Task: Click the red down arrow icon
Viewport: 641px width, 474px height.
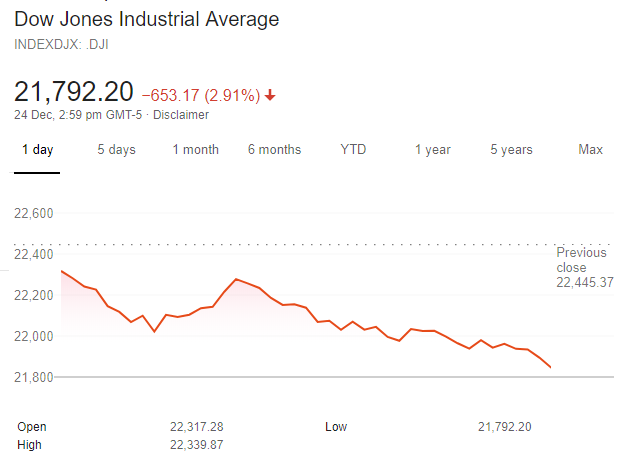Action: click(270, 96)
